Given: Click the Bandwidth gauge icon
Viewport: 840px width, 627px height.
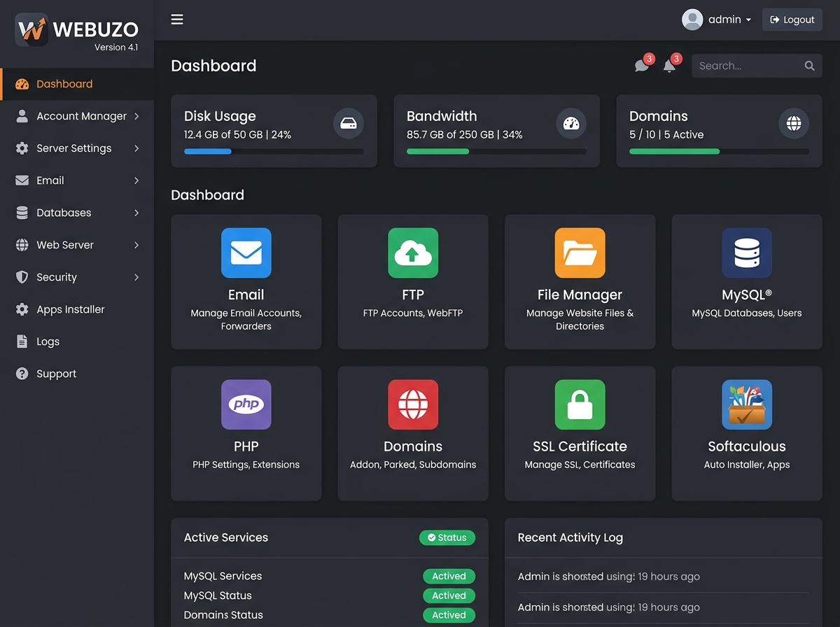Looking at the screenshot, I should [571, 124].
